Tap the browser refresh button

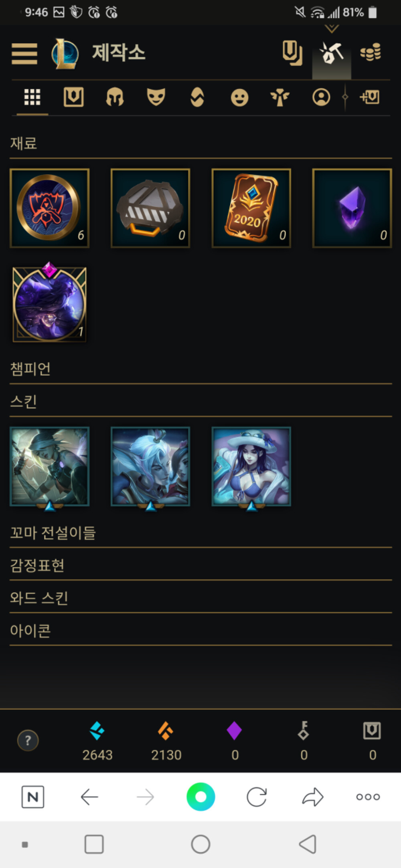tap(257, 797)
